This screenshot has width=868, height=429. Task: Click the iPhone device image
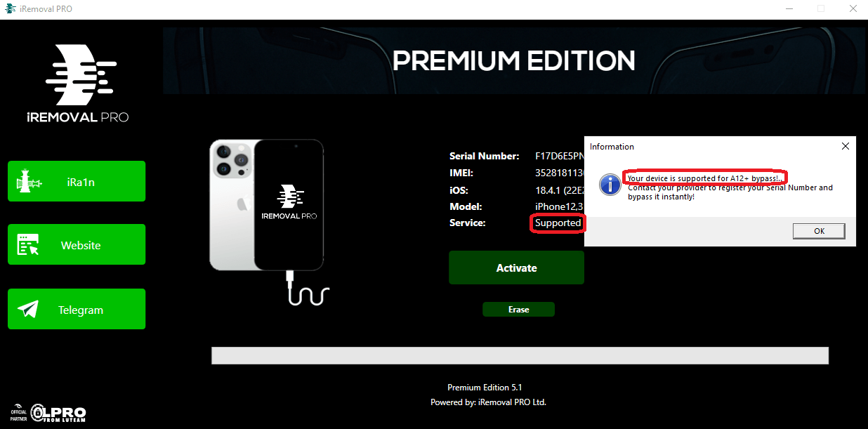pyautogui.click(x=267, y=205)
